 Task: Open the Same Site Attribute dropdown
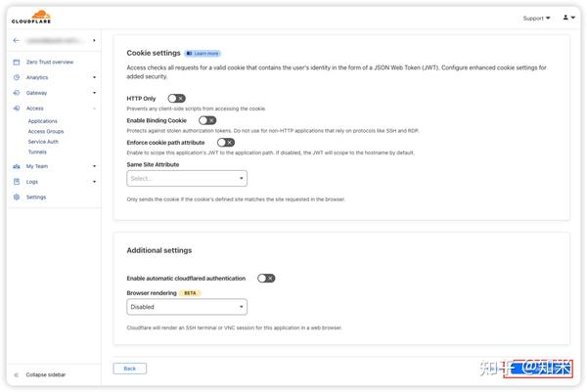(187, 178)
